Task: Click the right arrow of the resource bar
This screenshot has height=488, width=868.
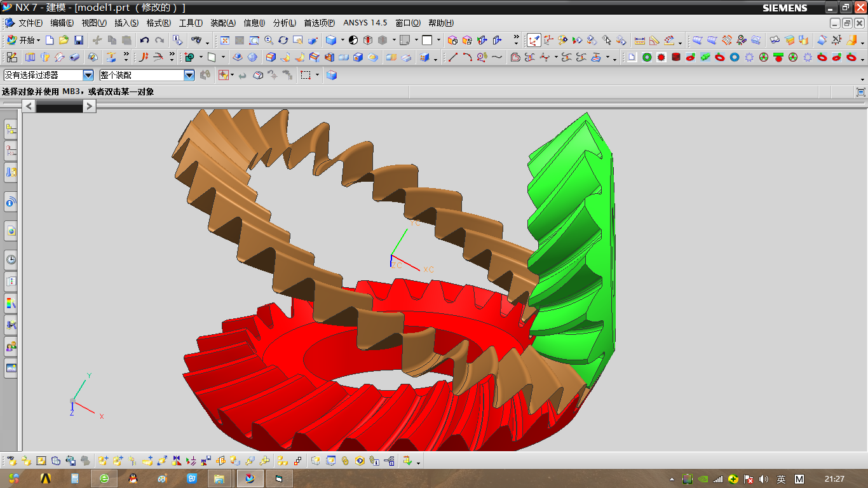Action: 90,106
